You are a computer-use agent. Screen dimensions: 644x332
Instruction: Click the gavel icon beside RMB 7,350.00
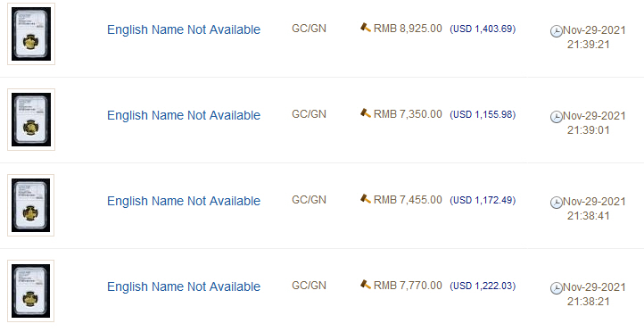(365, 113)
